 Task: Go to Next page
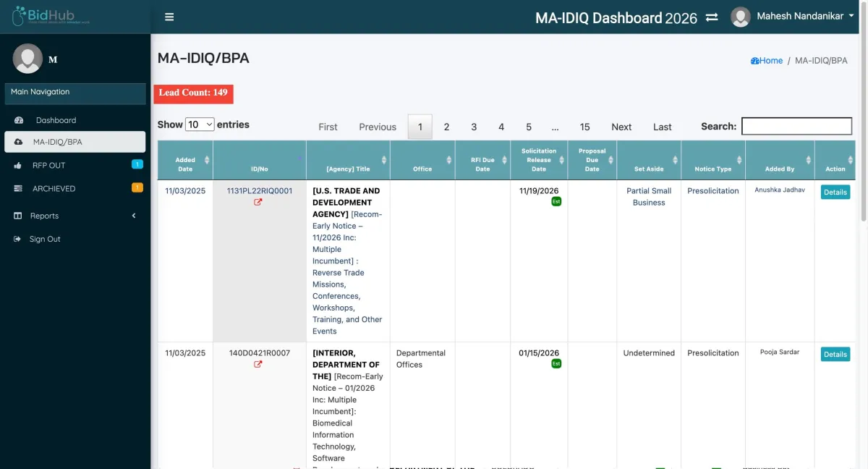[621, 127]
